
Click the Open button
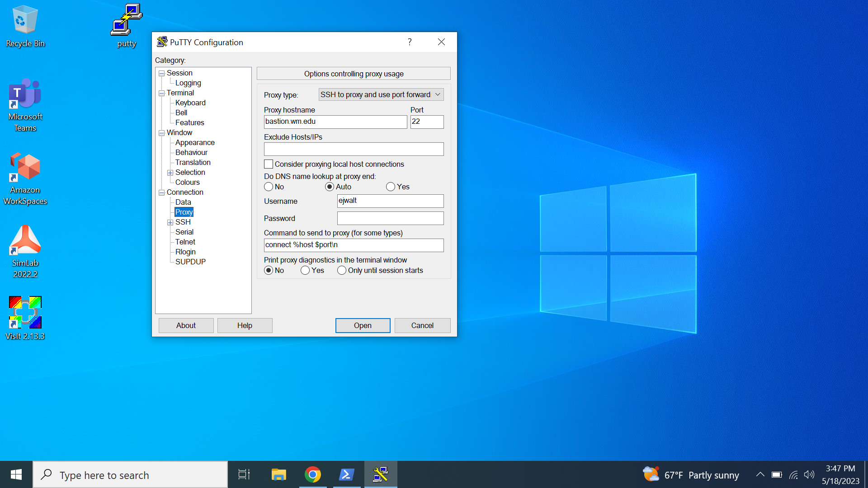coord(363,325)
